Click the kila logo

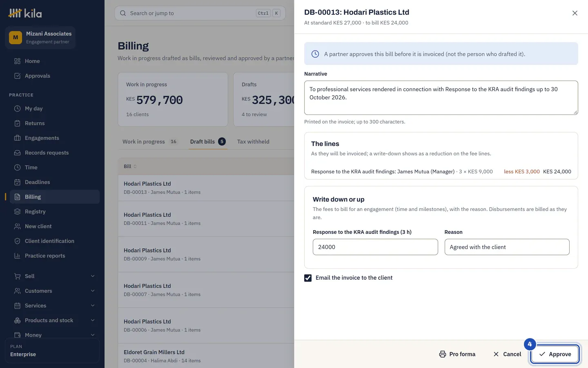click(x=25, y=13)
